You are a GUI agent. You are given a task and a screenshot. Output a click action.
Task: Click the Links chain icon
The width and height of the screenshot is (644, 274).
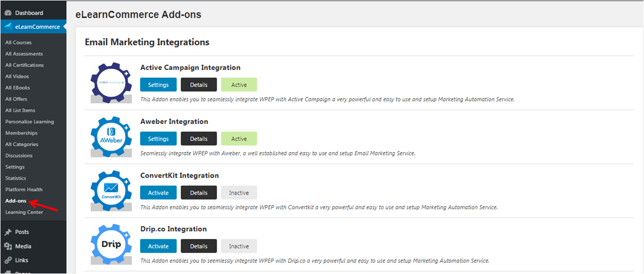click(x=8, y=260)
